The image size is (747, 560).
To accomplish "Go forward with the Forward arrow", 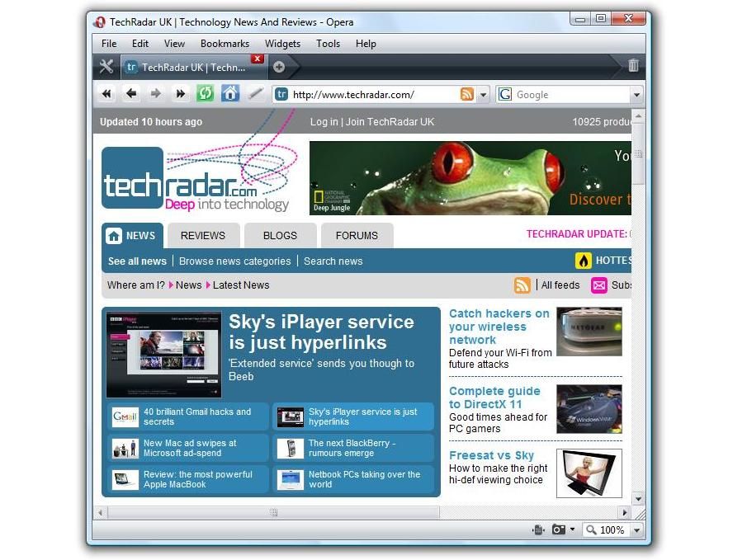I will click(x=155, y=94).
